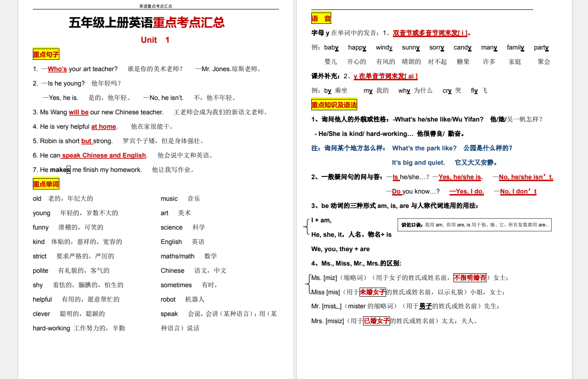Click the 识记口诀 mnemonic text box
The image size is (588, 379).
(x=474, y=225)
